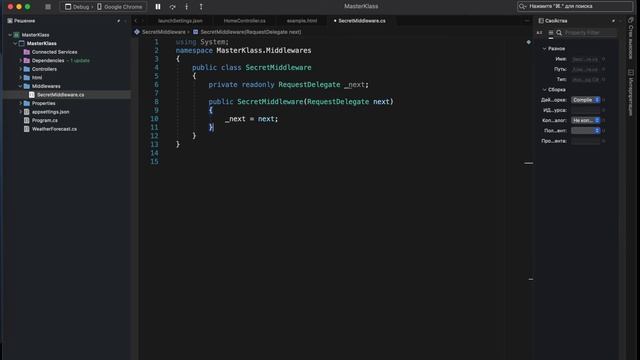The image size is (640, 360).
Task: Click the Dependencies folder icon
Action: coord(27,60)
